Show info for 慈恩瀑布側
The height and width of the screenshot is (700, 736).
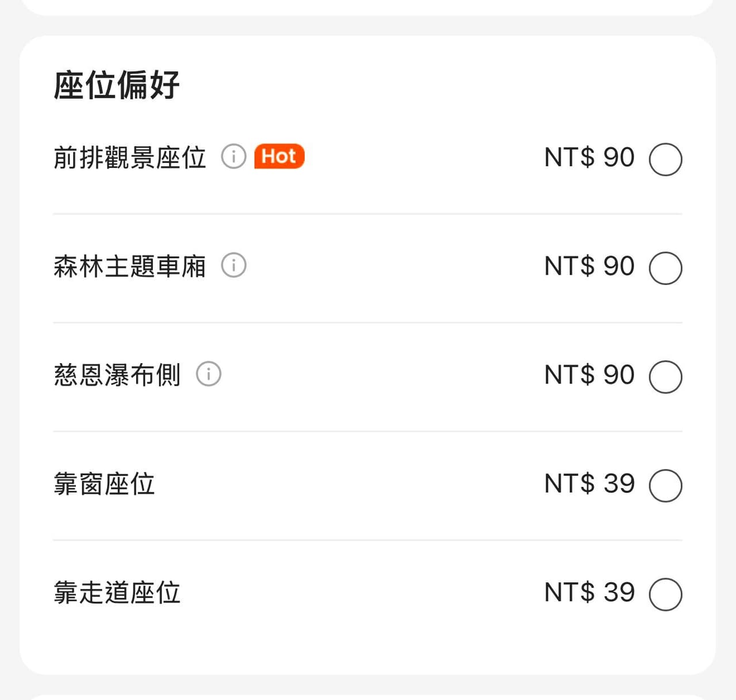[208, 374]
